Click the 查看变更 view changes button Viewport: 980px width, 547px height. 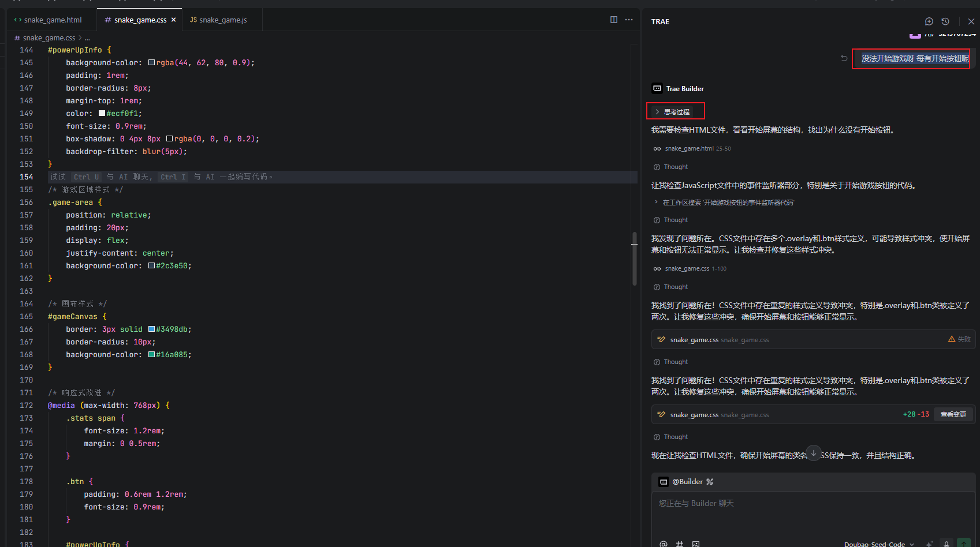[x=953, y=414]
